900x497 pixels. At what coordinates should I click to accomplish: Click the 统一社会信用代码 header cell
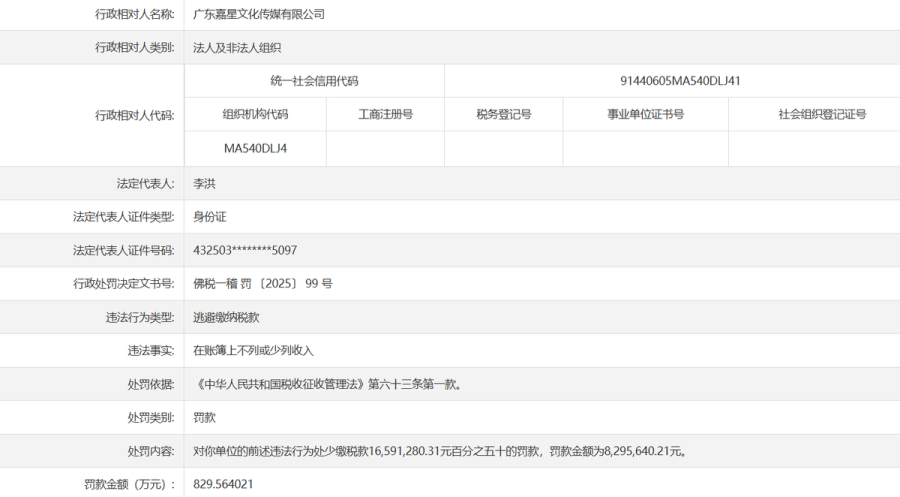pyautogui.click(x=314, y=81)
